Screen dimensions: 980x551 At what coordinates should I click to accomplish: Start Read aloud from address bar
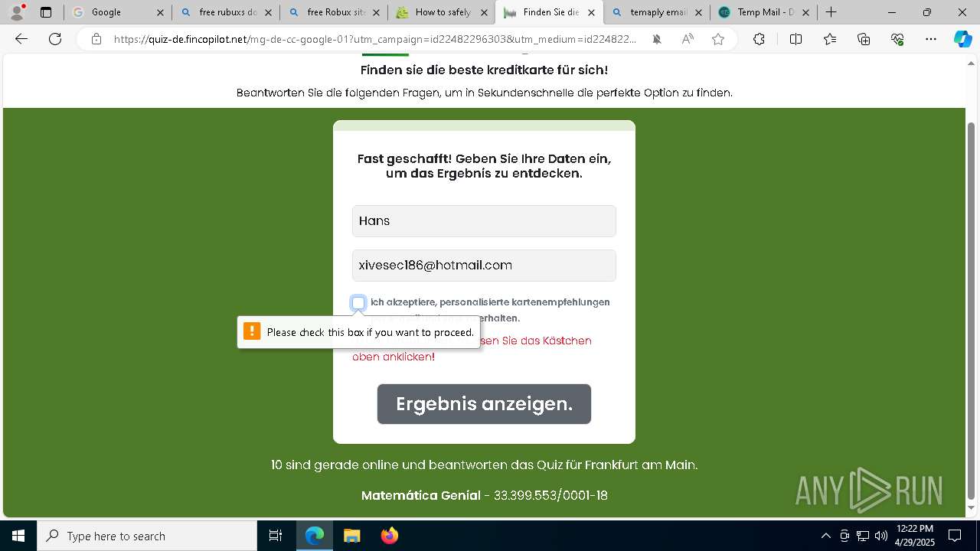point(688,39)
